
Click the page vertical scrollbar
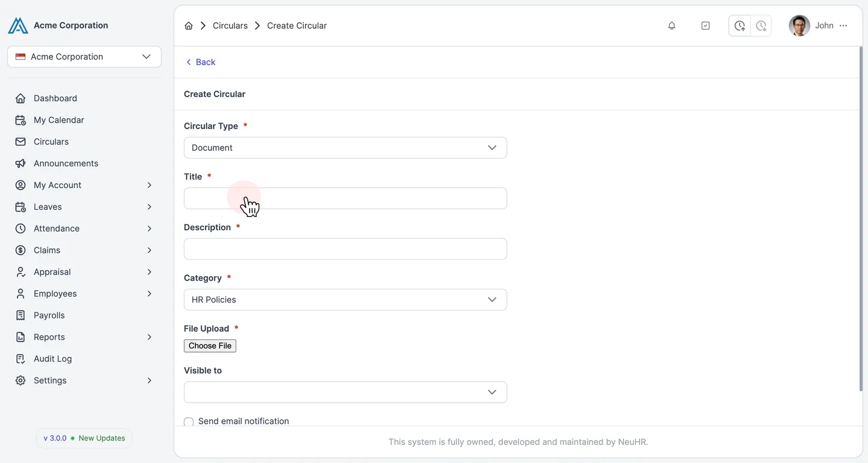860,219
